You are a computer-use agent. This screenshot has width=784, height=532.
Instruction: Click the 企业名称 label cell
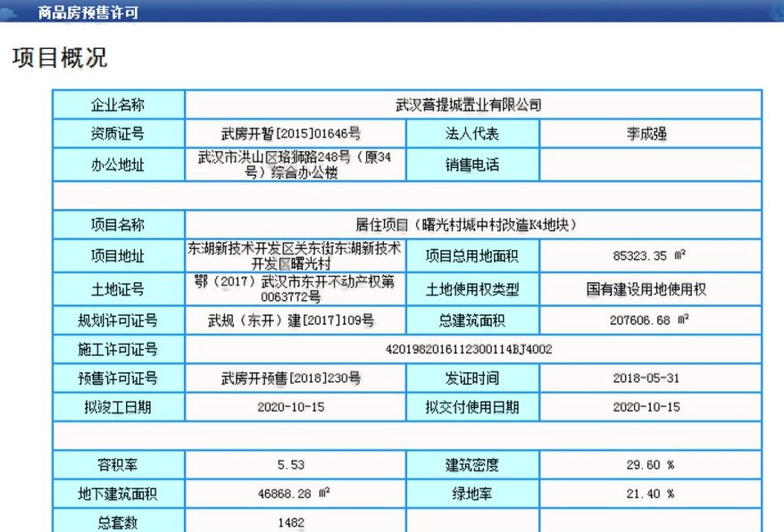(117, 104)
